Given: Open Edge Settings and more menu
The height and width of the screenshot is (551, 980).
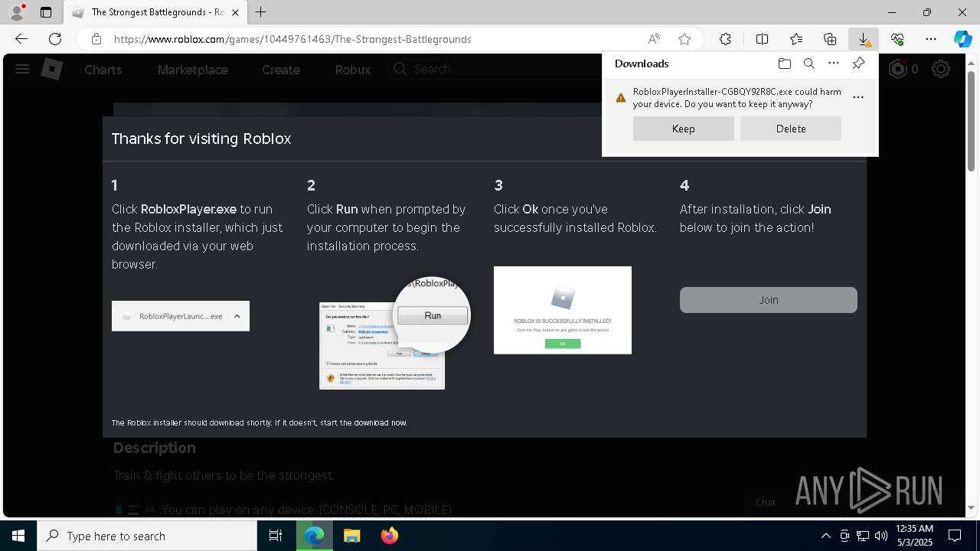Looking at the screenshot, I should 931,39.
